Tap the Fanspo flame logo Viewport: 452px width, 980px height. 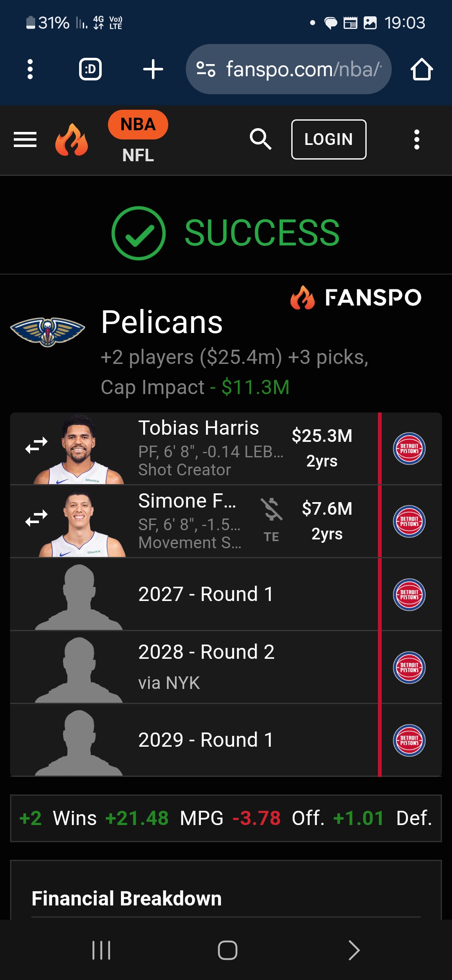coord(72,139)
